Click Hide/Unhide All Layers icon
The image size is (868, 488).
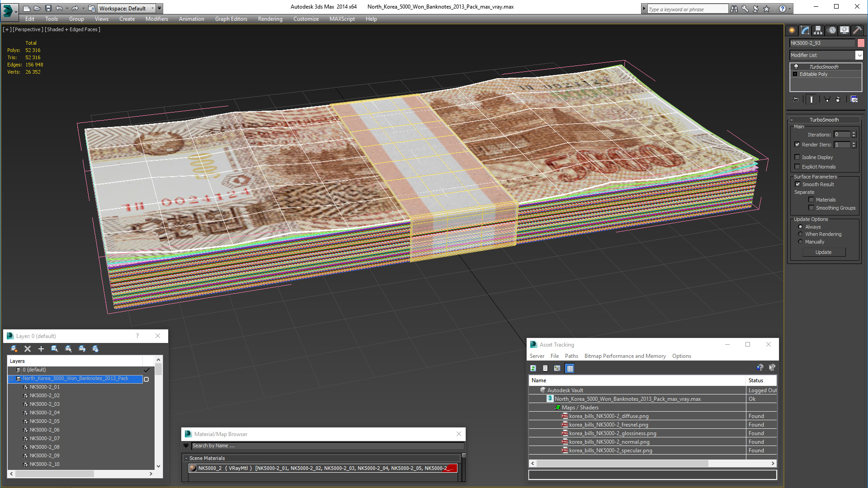pos(82,349)
